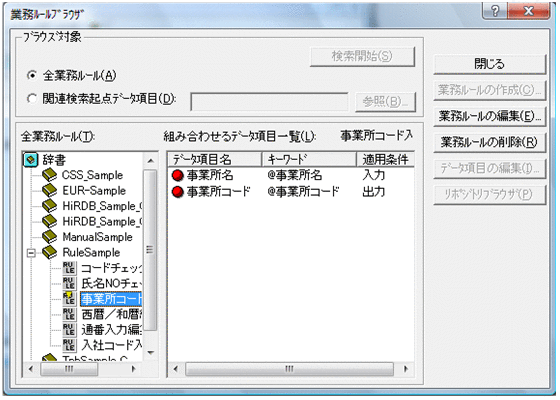Viewport: 560px width, 400px height.
Task: Click the RuleSample book icon
Action: click(49, 252)
